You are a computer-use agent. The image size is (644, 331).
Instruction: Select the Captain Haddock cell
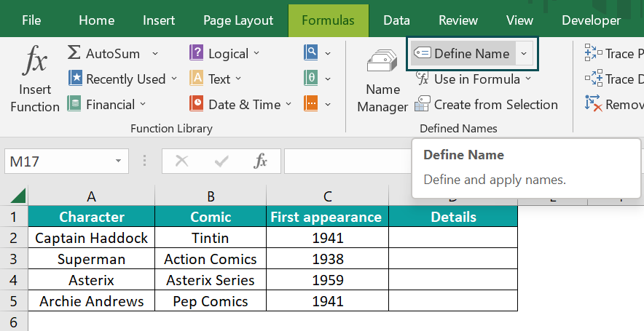[91, 238]
